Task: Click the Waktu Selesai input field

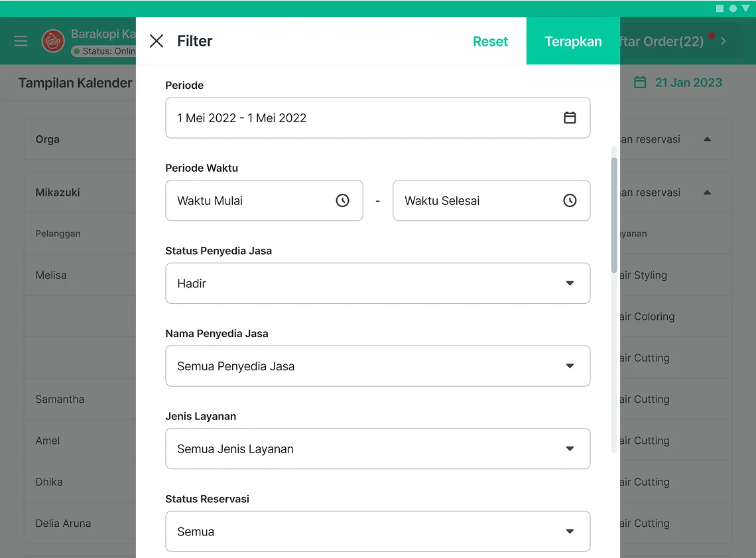Action: pyautogui.click(x=477, y=200)
